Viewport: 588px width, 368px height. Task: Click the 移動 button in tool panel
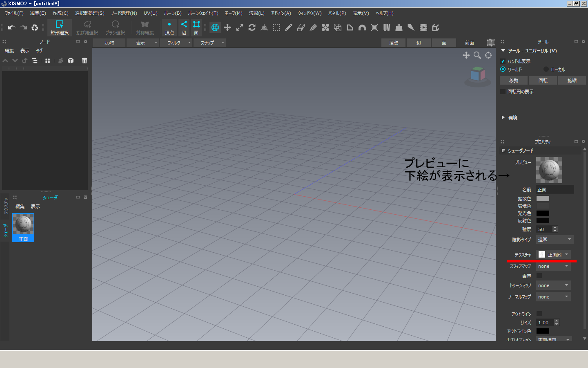[x=514, y=81]
